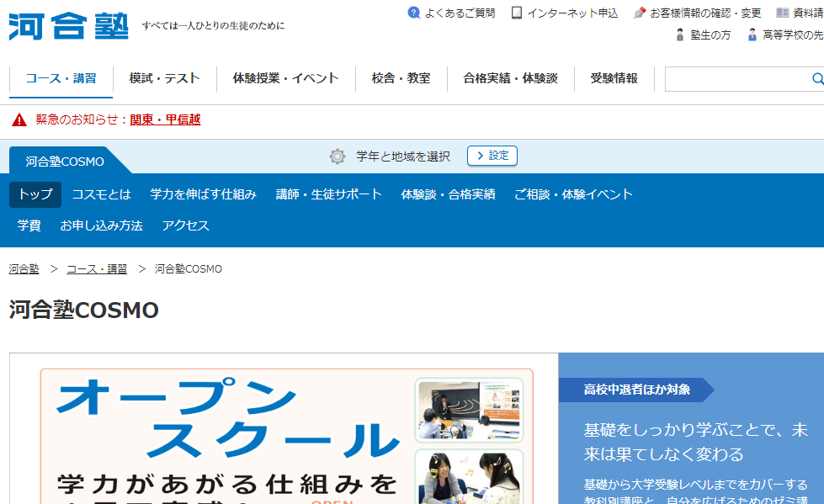Open 学費 navigation item
This screenshot has height=504, width=824.
click(29, 225)
